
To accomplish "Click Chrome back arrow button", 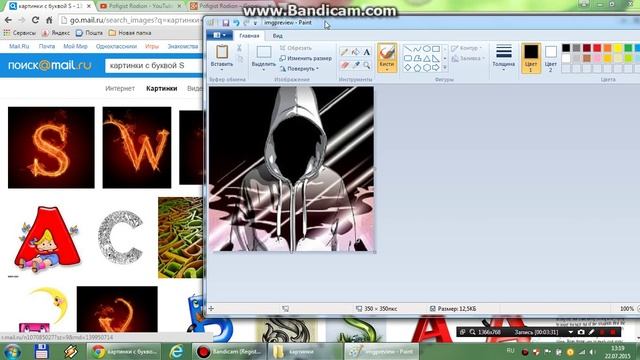I will pyautogui.click(x=9, y=20).
